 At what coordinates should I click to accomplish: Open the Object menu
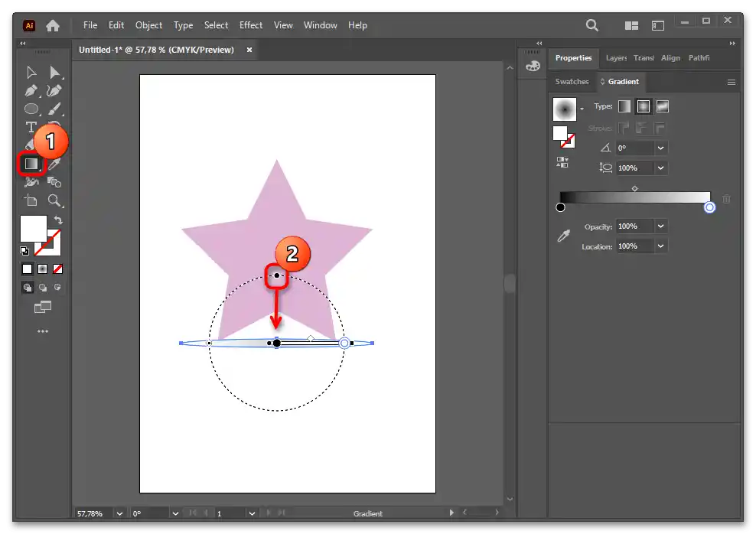pos(148,25)
